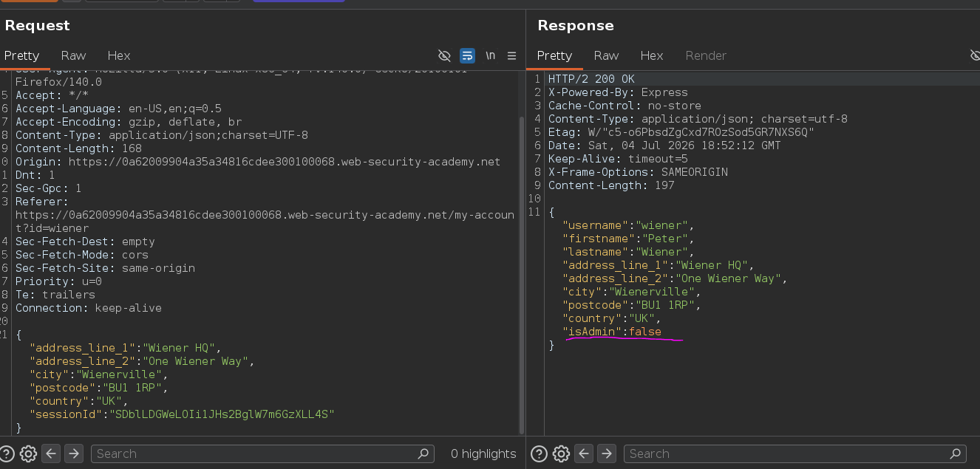Viewport: 980px width, 469px height.
Task: Go to previous match in Request search
Action: click(51, 453)
